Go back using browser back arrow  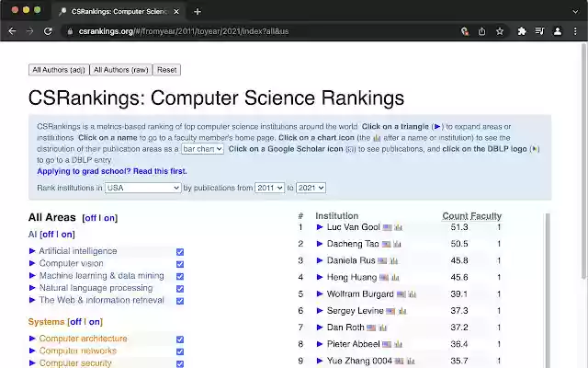(x=12, y=31)
